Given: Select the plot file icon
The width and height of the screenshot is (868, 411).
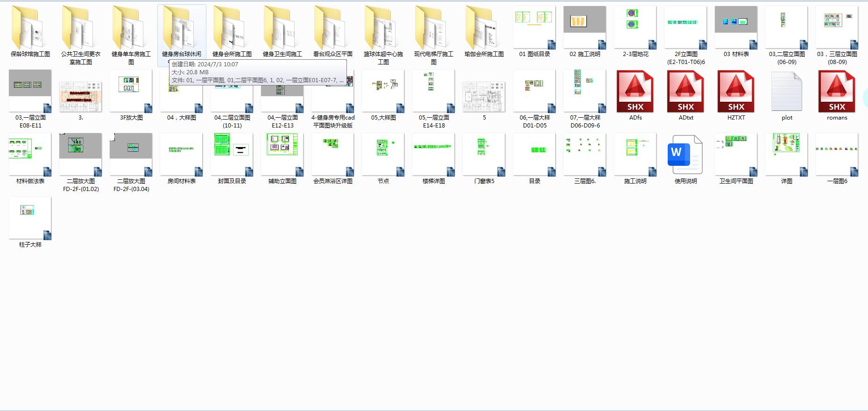Looking at the screenshot, I should [787, 91].
